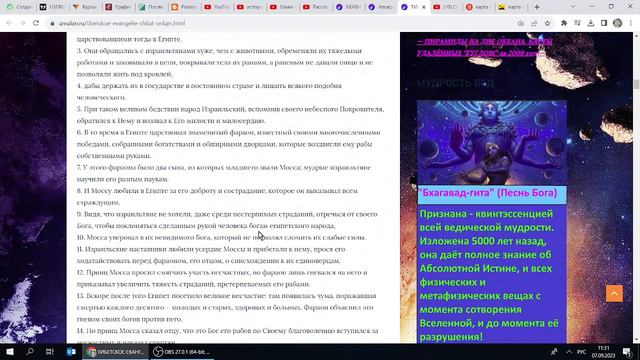Image resolution: width=640 pixels, height=360 pixels.
Task: Go back to the previous page
Action: (9, 23)
